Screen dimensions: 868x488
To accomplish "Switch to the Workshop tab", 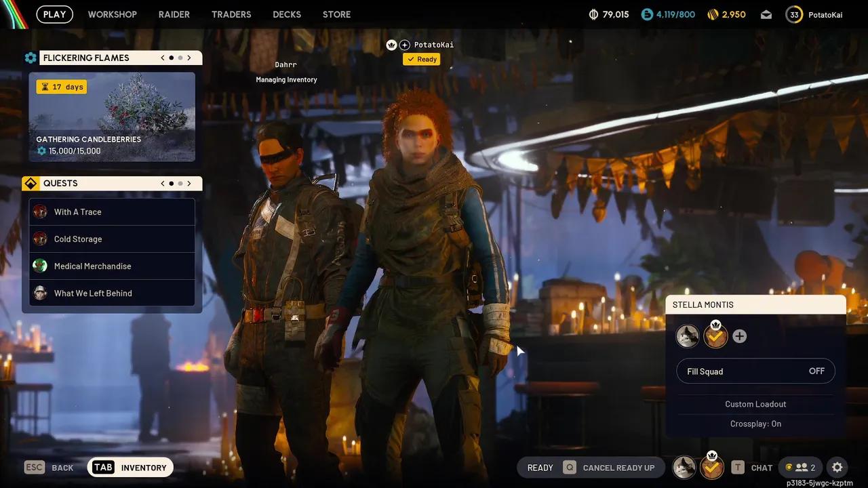I will [x=112, y=14].
